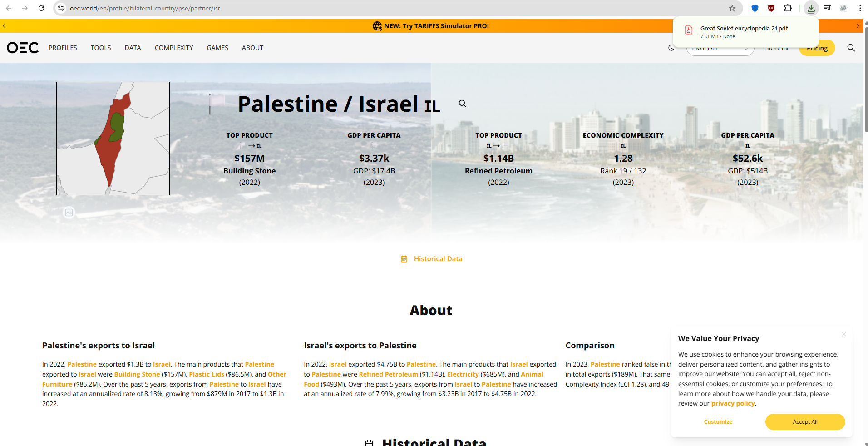Open the Chrome profile avatar
The width and height of the screenshot is (868, 446).
pos(844,8)
